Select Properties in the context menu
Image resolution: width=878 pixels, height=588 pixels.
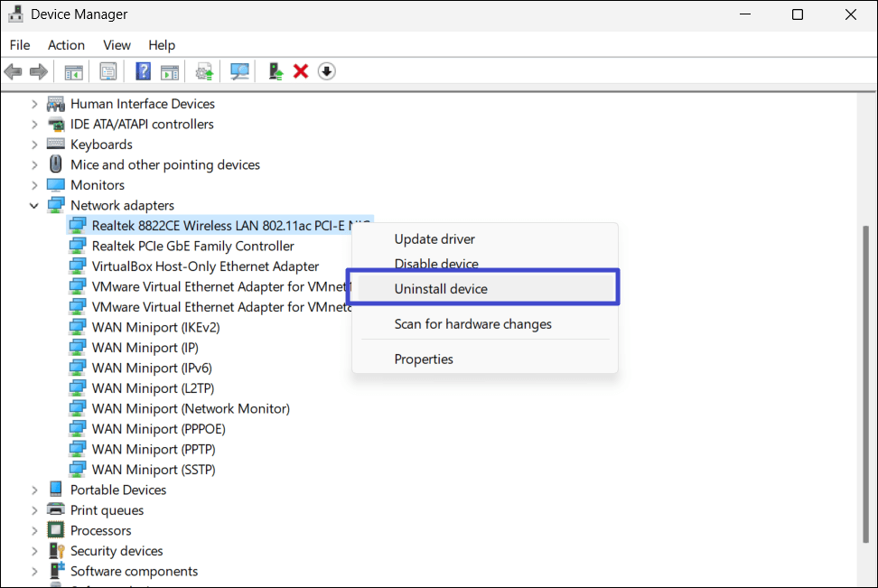pyautogui.click(x=423, y=359)
